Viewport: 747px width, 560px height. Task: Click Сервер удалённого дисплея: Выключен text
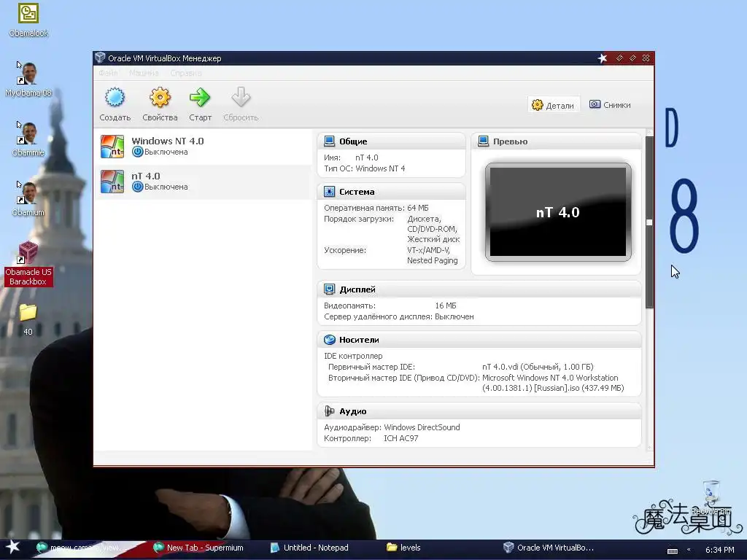click(399, 316)
